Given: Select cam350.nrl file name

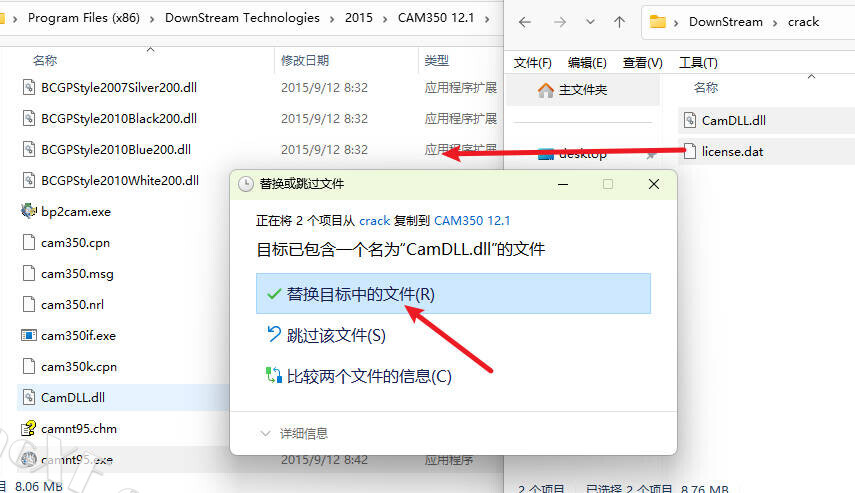Looking at the screenshot, I should click(73, 305).
